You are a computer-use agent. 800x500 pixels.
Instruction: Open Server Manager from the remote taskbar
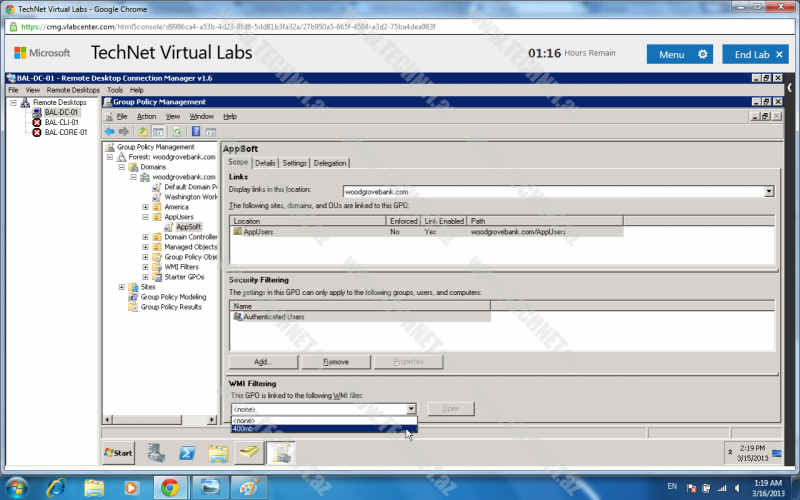pos(156,453)
